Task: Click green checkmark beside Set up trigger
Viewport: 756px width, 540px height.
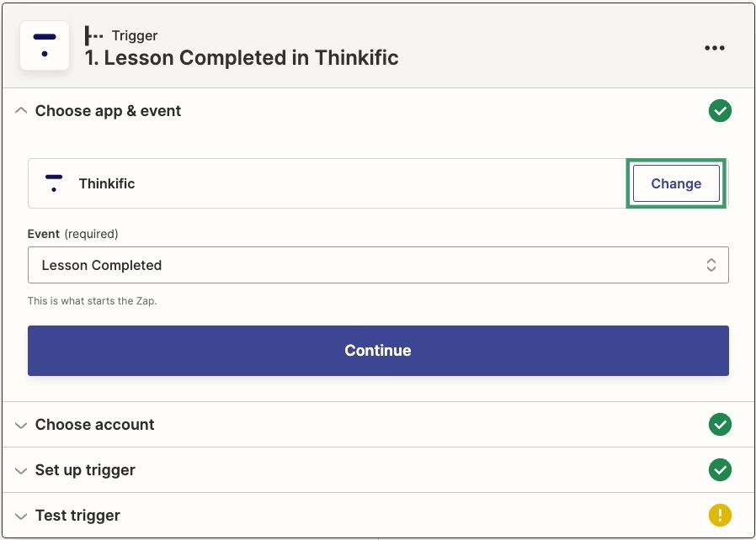Action: coord(720,469)
